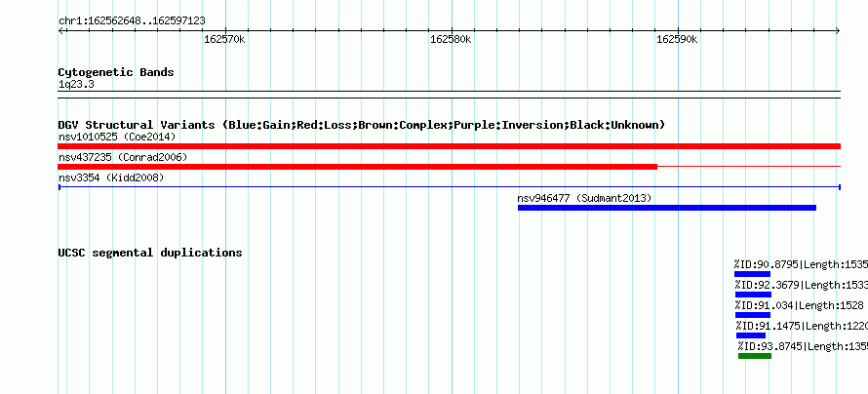Click the %ID:91.1475|Length label

click(x=802, y=326)
